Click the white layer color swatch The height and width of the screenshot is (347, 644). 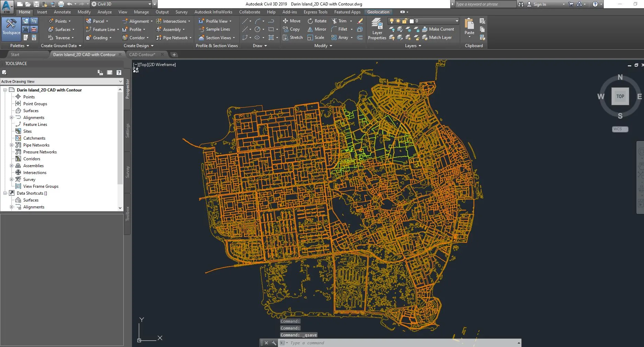412,21
